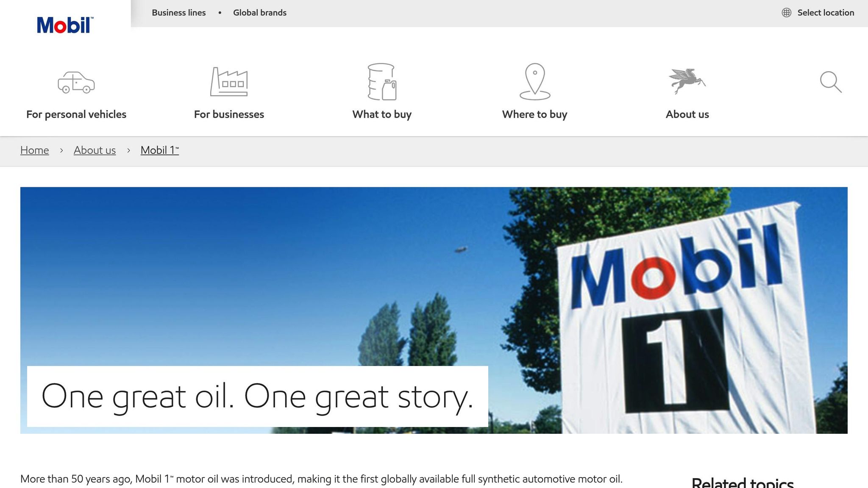The image size is (868, 488).
Task: Open About us from the breadcrumb trail
Action: [x=95, y=150]
